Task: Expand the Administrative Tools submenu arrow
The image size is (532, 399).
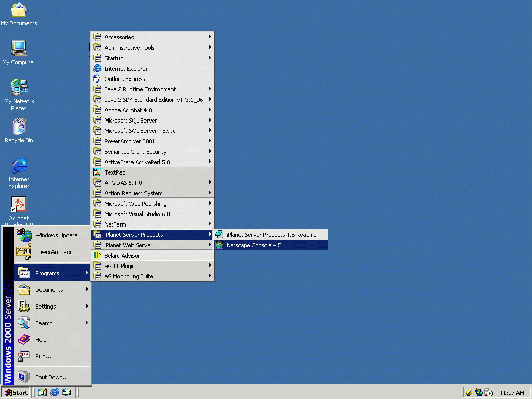Action: click(210, 47)
